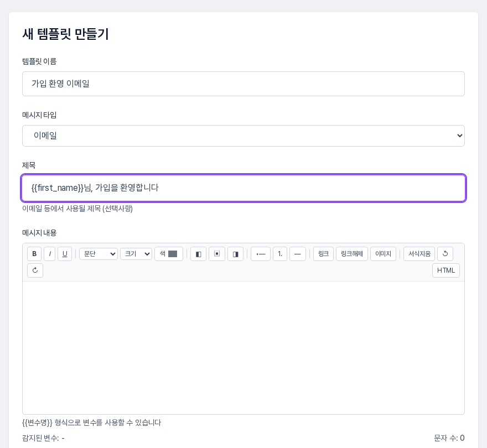487x448 pixels.
Task: Click inside the message content editor area
Action: tap(244, 348)
